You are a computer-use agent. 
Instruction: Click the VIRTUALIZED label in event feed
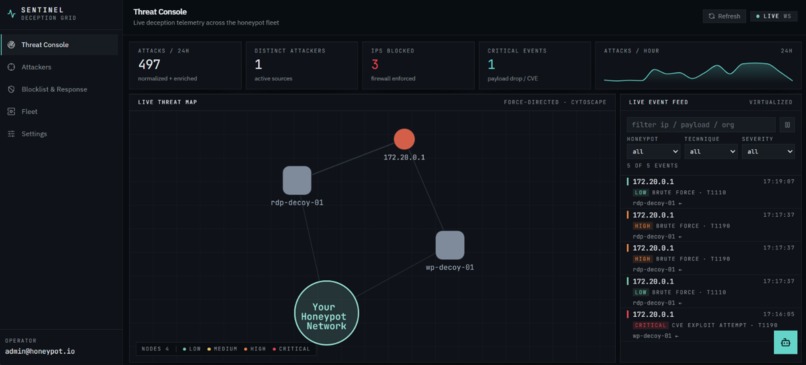(771, 102)
